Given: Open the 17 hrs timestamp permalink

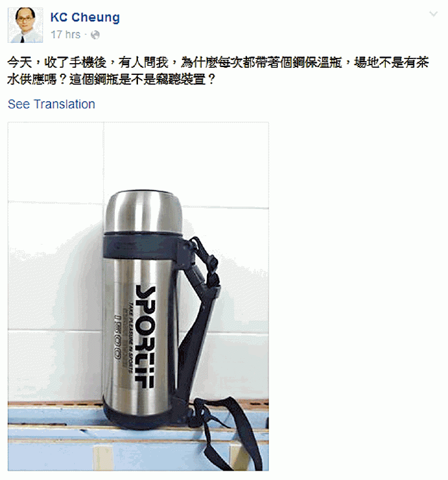Looking at the screenshot, I should pos(66,35).
